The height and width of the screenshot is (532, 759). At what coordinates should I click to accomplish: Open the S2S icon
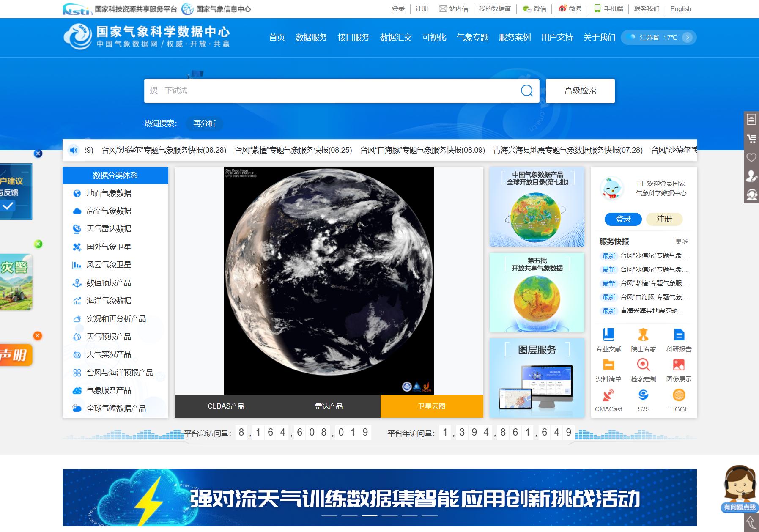643,395
